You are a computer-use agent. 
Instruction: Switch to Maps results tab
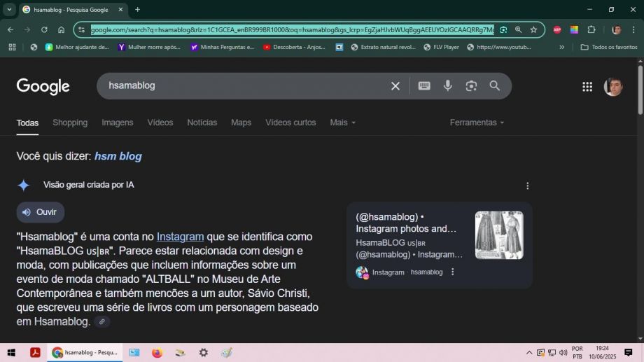pos(241,123)
